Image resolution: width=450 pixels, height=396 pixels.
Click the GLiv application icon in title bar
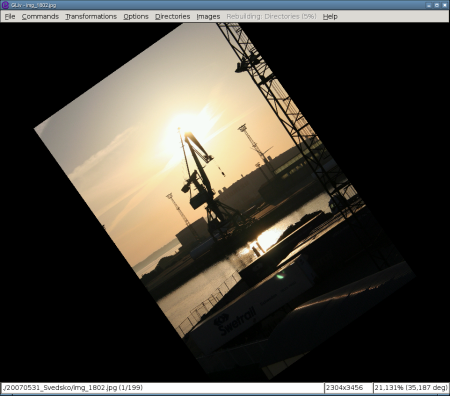pyautogui.click(x=5, y=5)
